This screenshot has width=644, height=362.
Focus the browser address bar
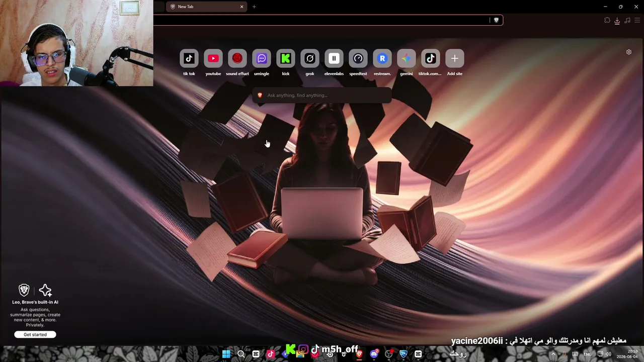(x=322, y=20)
